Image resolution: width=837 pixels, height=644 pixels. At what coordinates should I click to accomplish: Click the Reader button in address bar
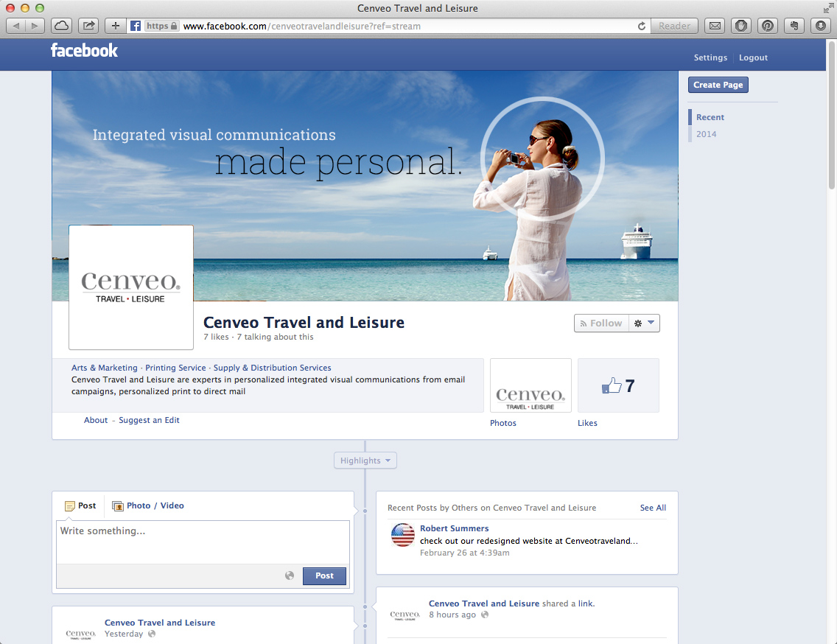[x=674, y=26]
